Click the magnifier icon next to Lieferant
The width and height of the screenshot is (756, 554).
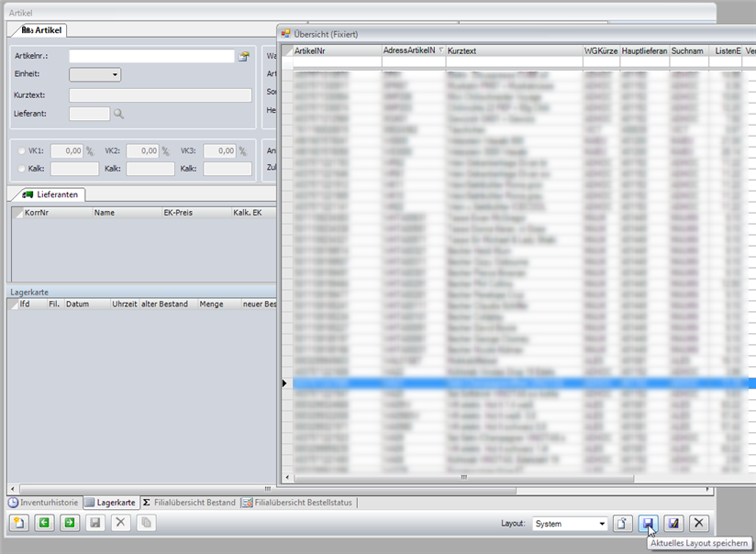tap(118, 114)
